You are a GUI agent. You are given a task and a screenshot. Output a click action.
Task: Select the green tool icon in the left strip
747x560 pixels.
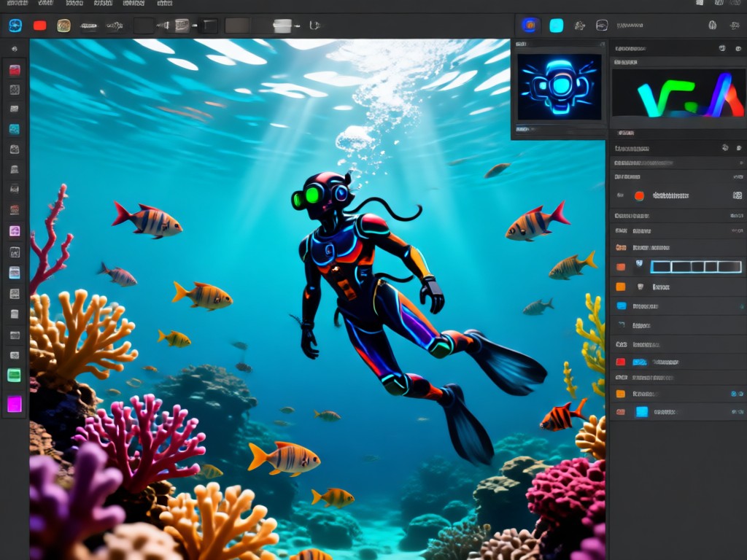pos(15,376)
